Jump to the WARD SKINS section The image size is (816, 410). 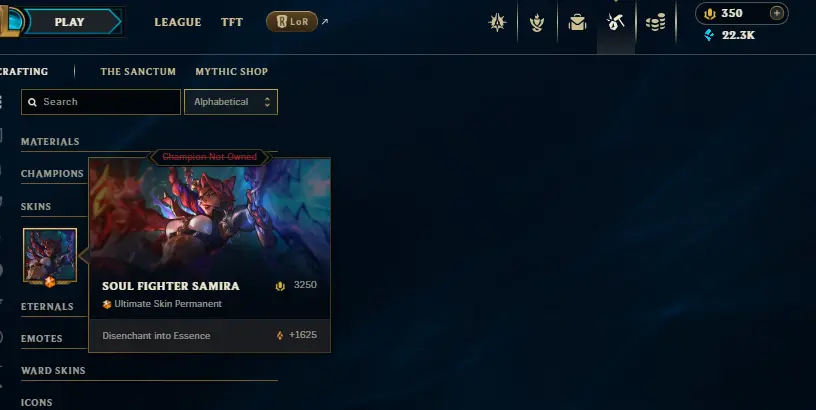tap(53, 371)
